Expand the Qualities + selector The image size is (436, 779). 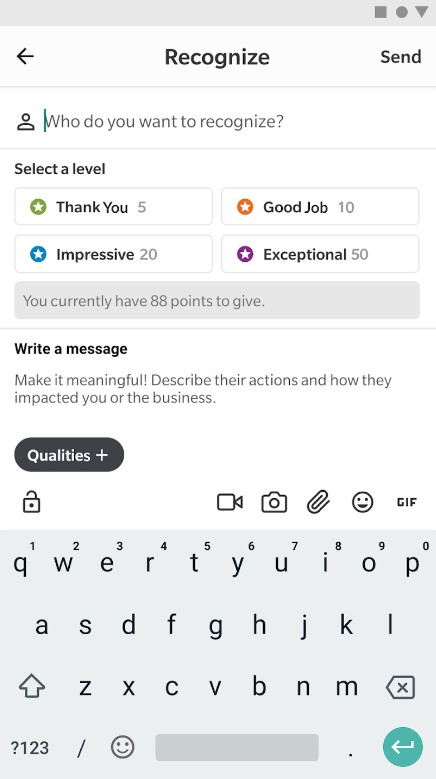[69, 455]
